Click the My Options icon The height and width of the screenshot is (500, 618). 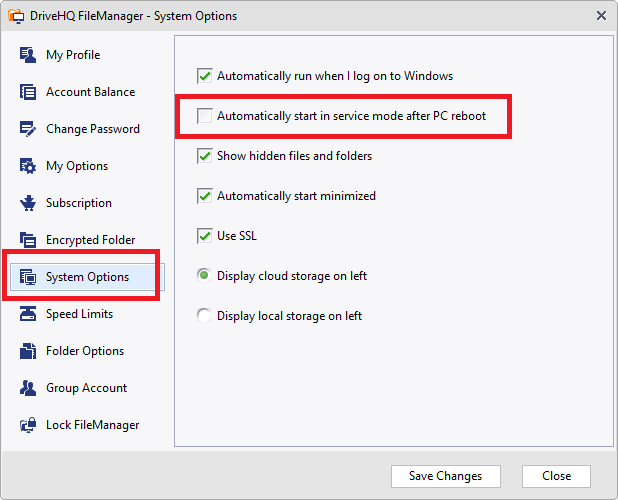click(28, 166)
